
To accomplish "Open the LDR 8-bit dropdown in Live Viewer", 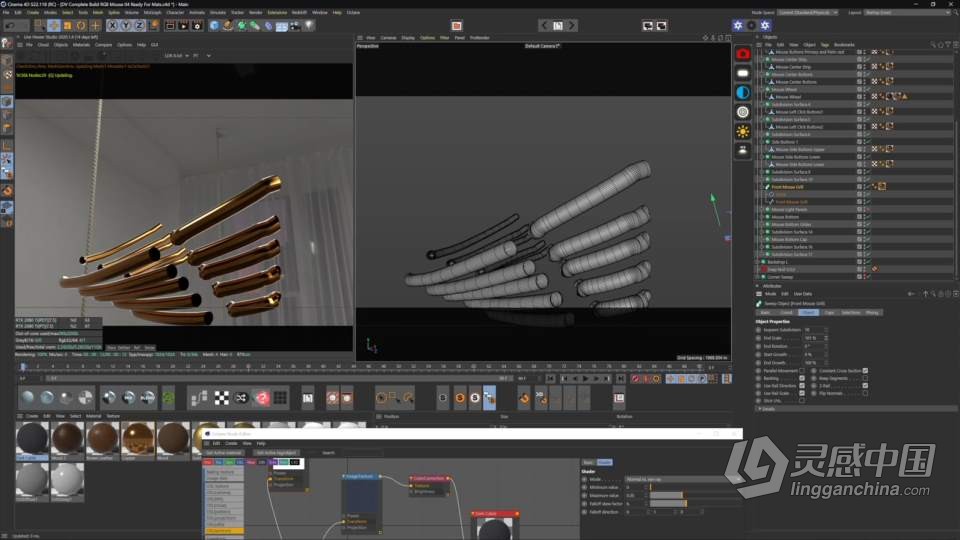I will [x=176, y=56].
